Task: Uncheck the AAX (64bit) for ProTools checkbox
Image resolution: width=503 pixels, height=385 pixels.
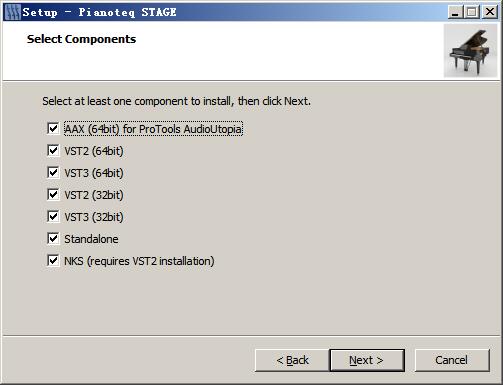Action: (53, 129)
